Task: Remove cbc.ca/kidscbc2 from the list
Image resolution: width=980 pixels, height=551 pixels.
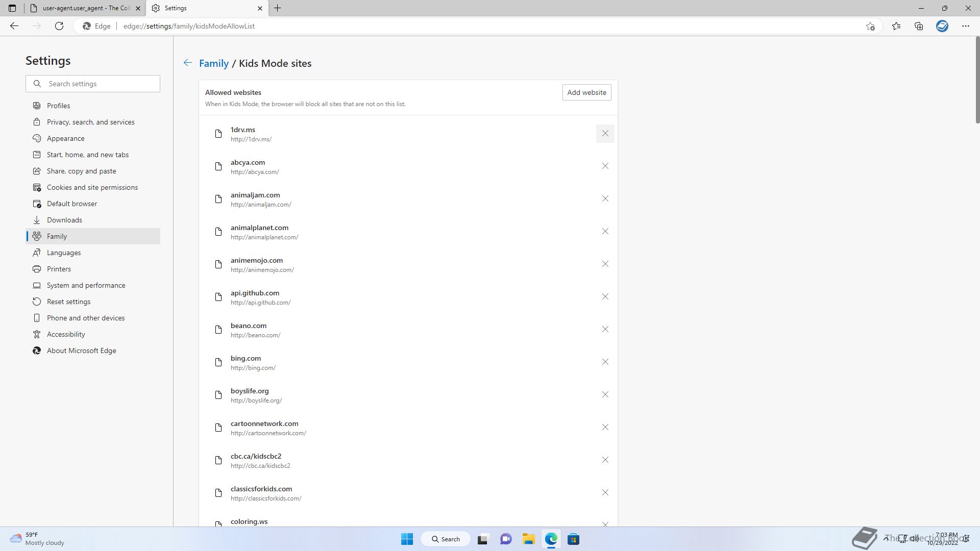Action: click(605, 460)
